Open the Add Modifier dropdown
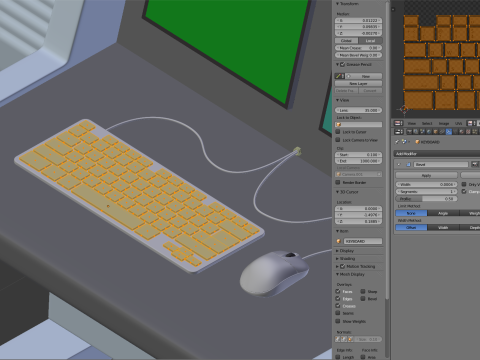Screen dimensions: 480x360 [x=437, y=154]
